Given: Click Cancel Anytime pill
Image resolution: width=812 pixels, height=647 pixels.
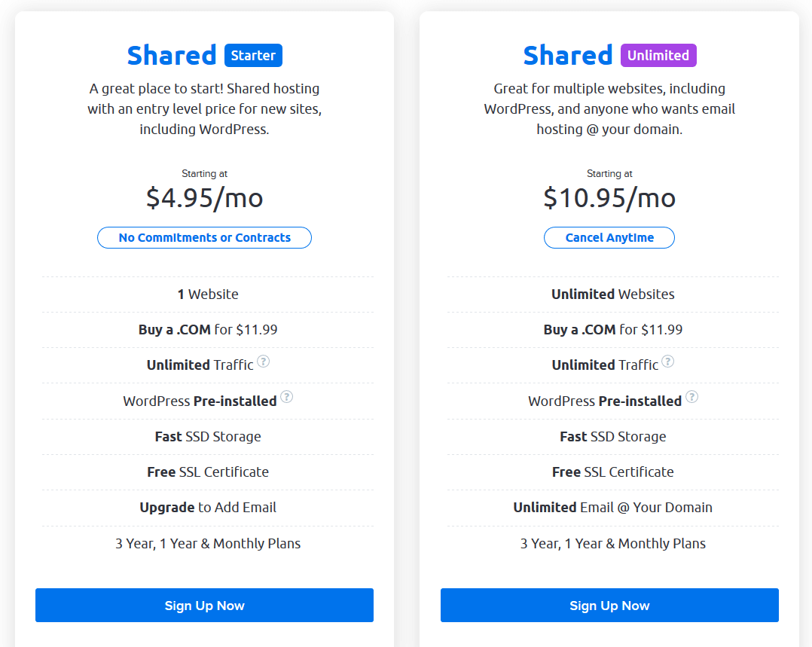Looking at the screenshot, I should (609, 238).
